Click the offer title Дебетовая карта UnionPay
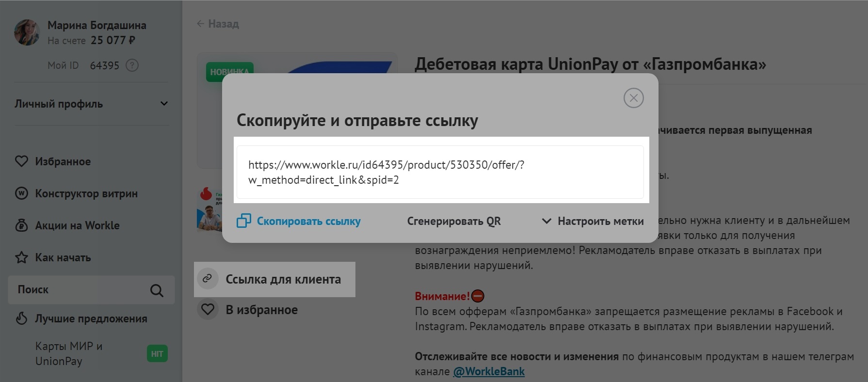 coord(590,64)
